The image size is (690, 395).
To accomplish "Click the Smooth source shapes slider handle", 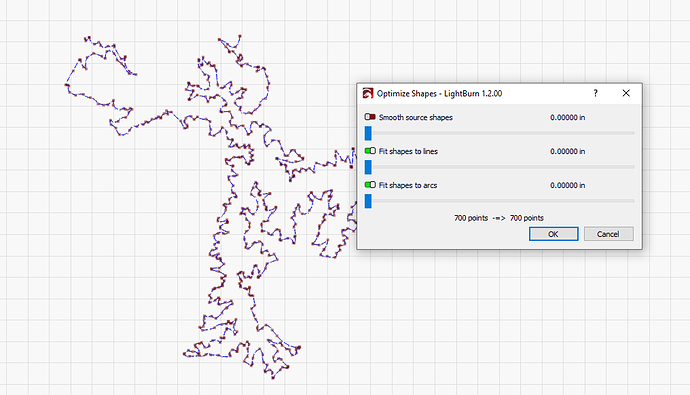I will (x=368, y=133).
